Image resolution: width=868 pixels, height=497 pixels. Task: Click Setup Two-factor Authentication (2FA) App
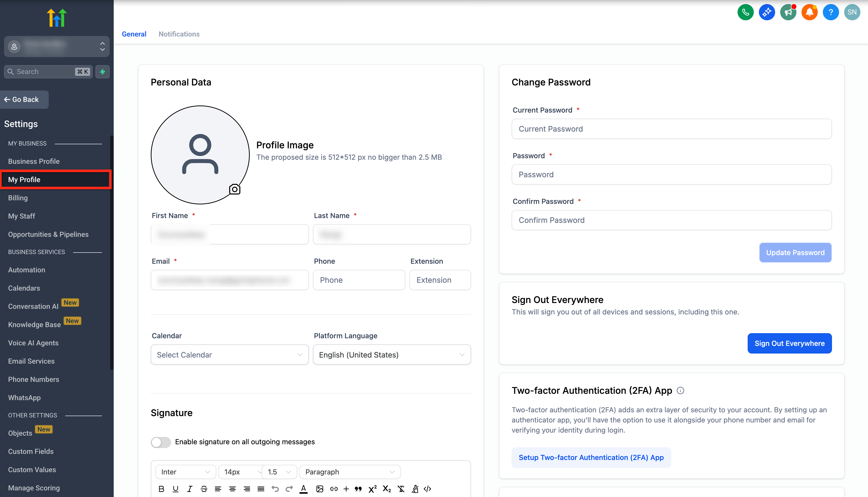[591, 457]
